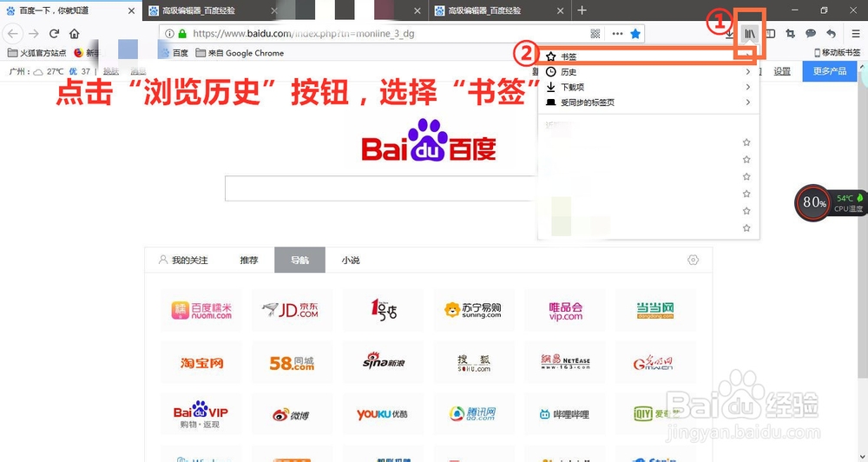This screenshot has width=868, height=462.
Task: Click the chat bubble toolbar icon
Action: click(x=811, y=34)
